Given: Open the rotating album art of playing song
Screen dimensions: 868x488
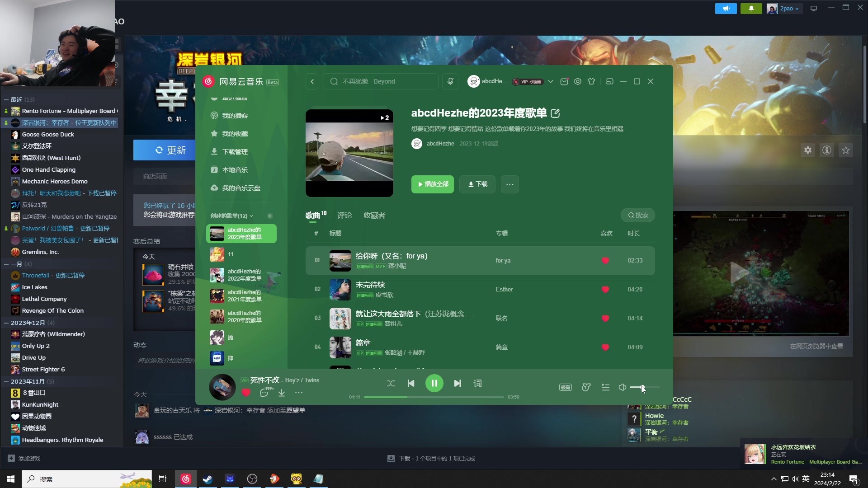Looking at the screenshot, I should coord(222,387).
